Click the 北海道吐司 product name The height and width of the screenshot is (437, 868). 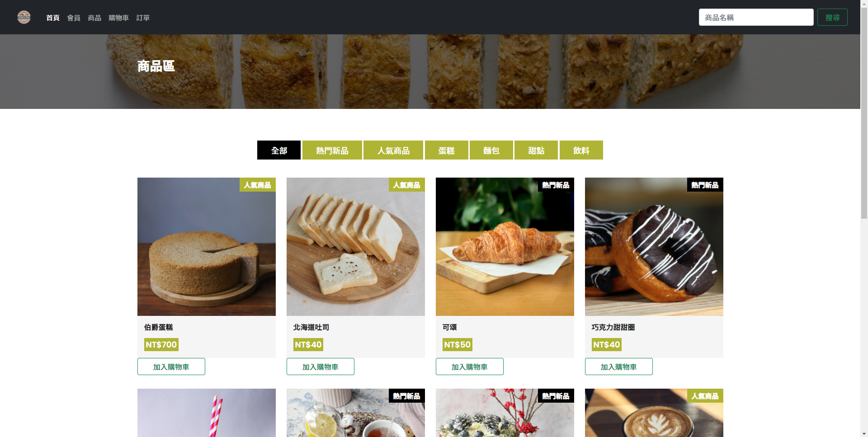click(x=311, y=327)
